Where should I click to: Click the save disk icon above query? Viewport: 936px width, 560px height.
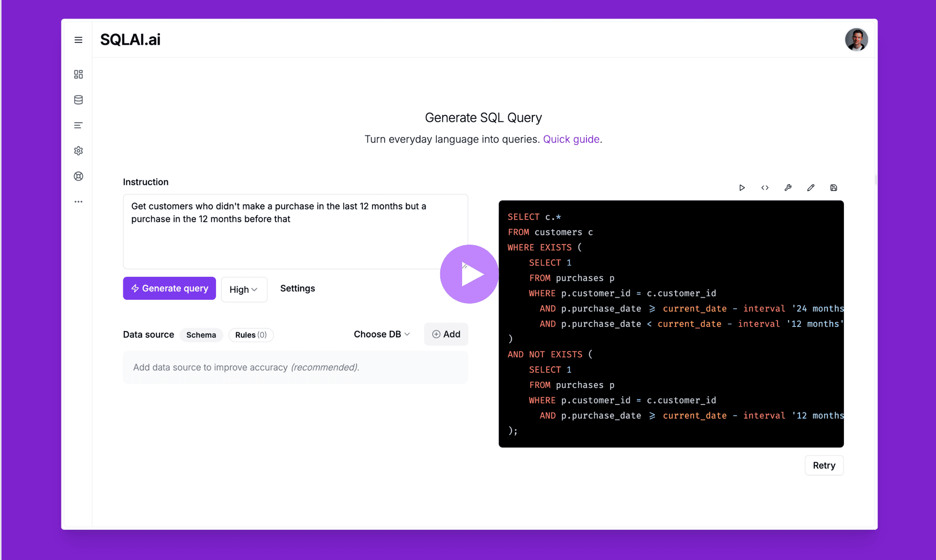coord(834,188)
